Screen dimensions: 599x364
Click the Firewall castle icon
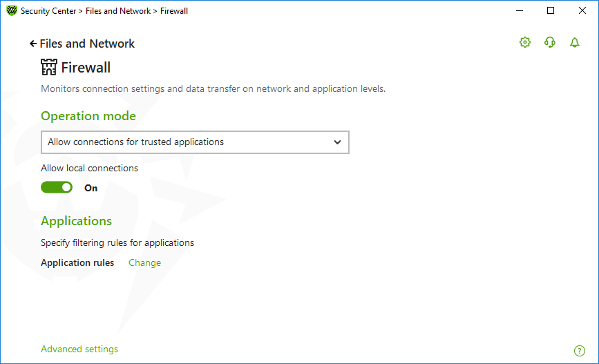pyautogui.click(x=49, y=67)
